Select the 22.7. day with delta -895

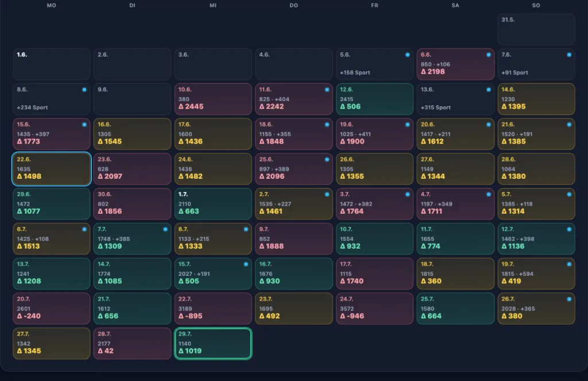pos(213,309)
